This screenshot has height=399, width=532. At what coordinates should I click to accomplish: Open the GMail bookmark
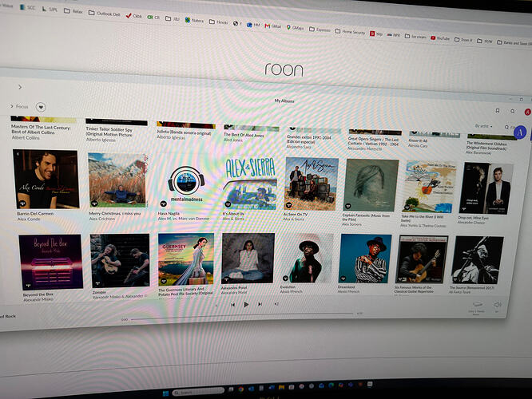[x=272, y=26]
